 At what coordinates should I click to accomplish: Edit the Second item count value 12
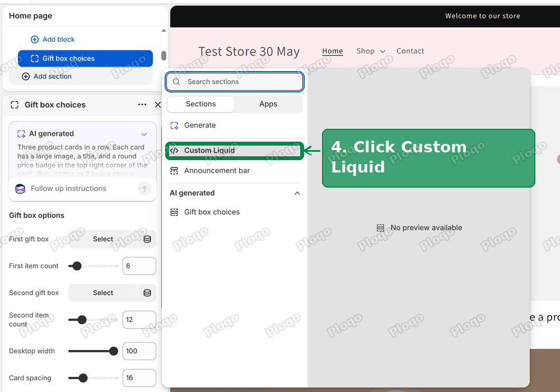tap(139, 320)
